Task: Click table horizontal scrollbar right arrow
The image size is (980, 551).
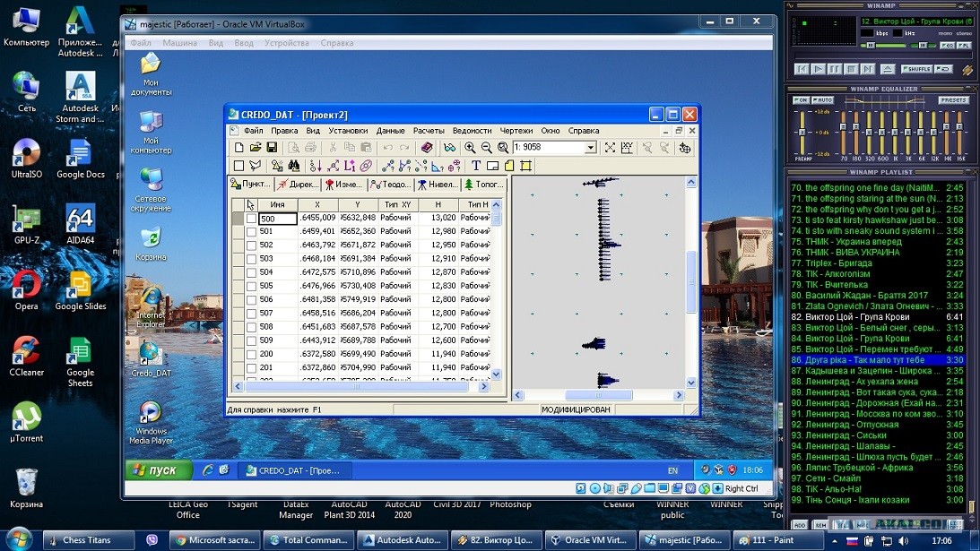Action: tap(483, 387)
